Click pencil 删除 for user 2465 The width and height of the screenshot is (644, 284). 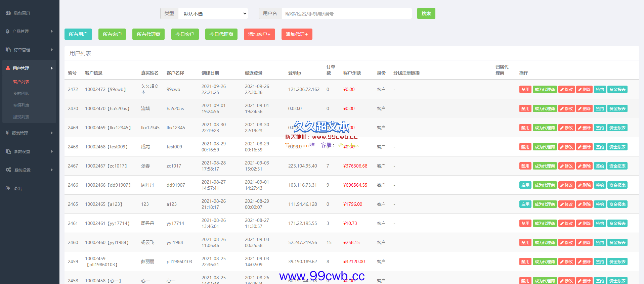click(585, 204)
